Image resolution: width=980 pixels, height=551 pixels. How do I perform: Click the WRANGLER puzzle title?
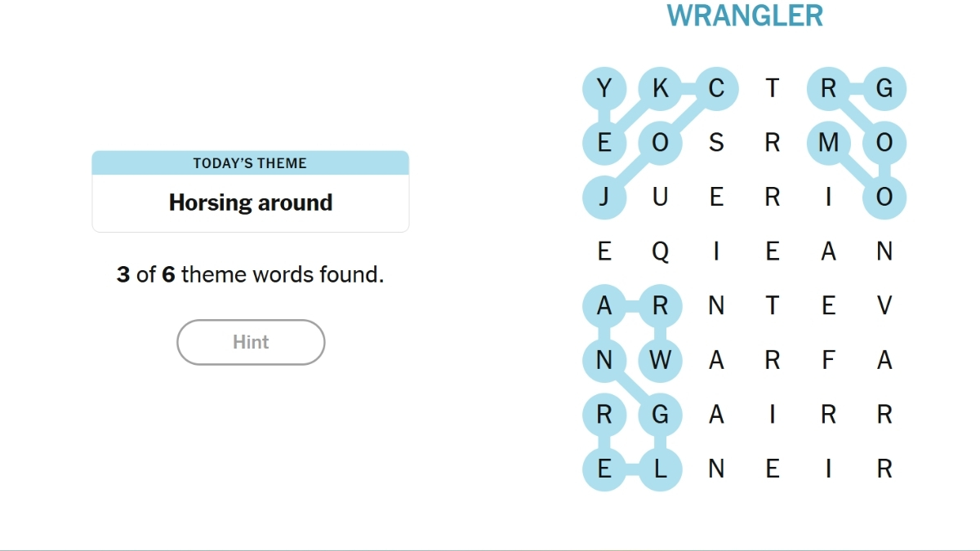click(746, 15)
